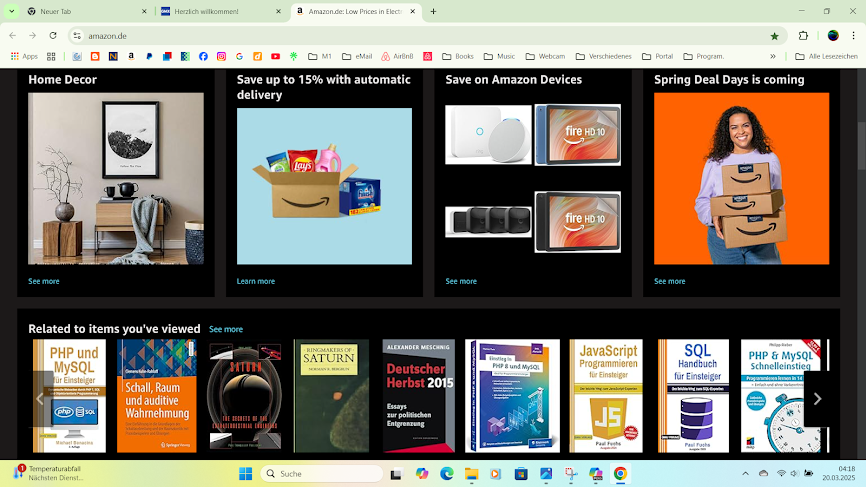Open the eMail bookmarks folder
Screen dimensions: 866x487
click(x=357, y=56)
